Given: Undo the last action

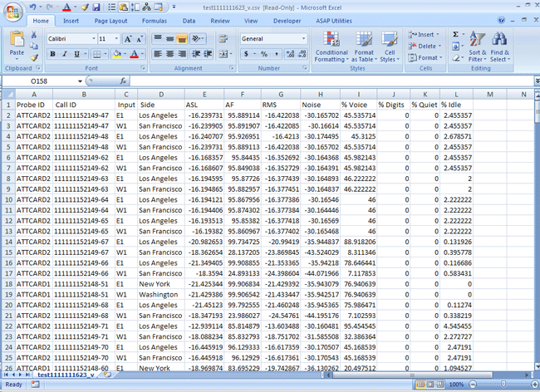Looking at the screenshot, I should point(32,7).
